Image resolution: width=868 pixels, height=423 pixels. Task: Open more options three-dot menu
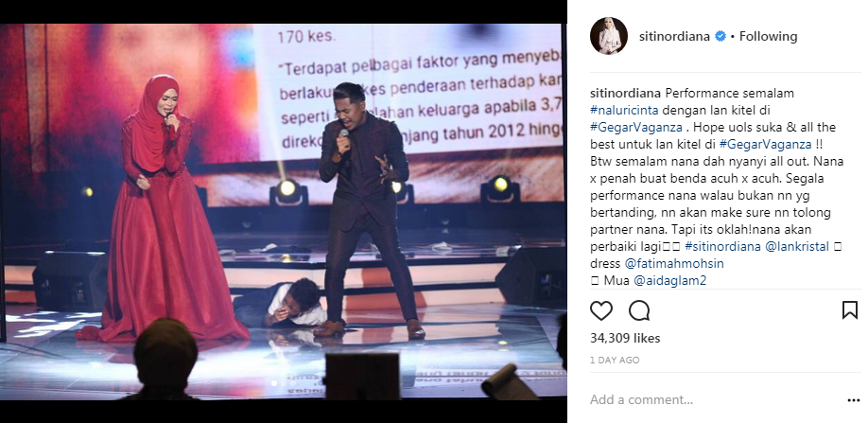(853, 399)
